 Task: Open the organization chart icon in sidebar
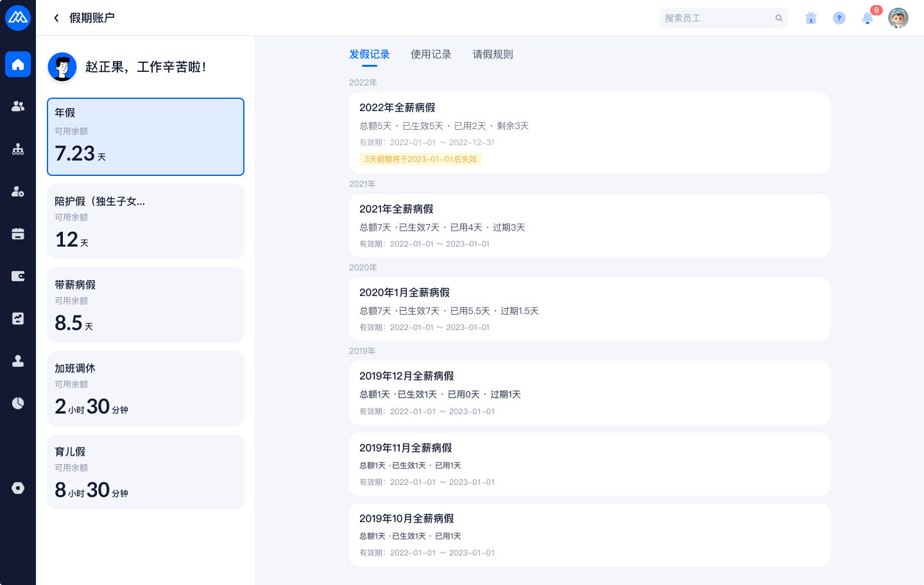pos(18,149)
